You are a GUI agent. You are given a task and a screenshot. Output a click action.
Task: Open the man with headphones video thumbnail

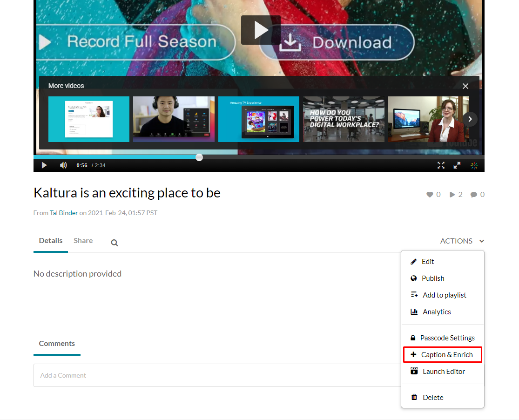click(174, 119)
